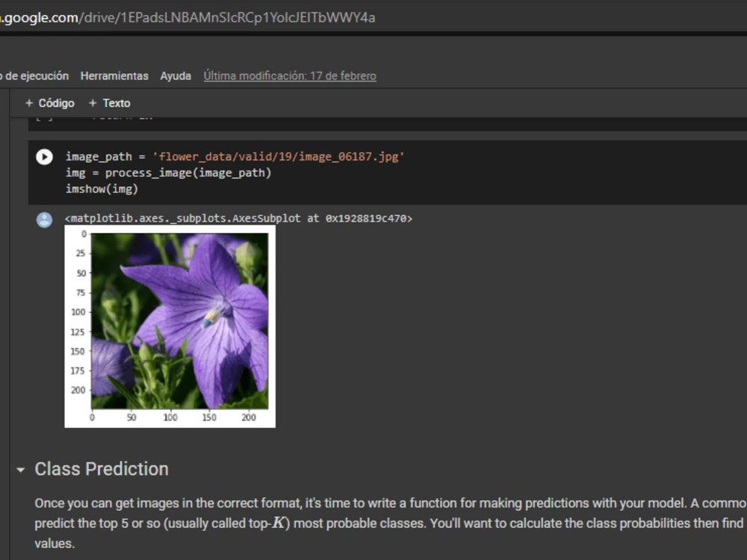This screenshot has height=560, width=747.
Task: Add a new Texto cell
Action: coord(110,103)
